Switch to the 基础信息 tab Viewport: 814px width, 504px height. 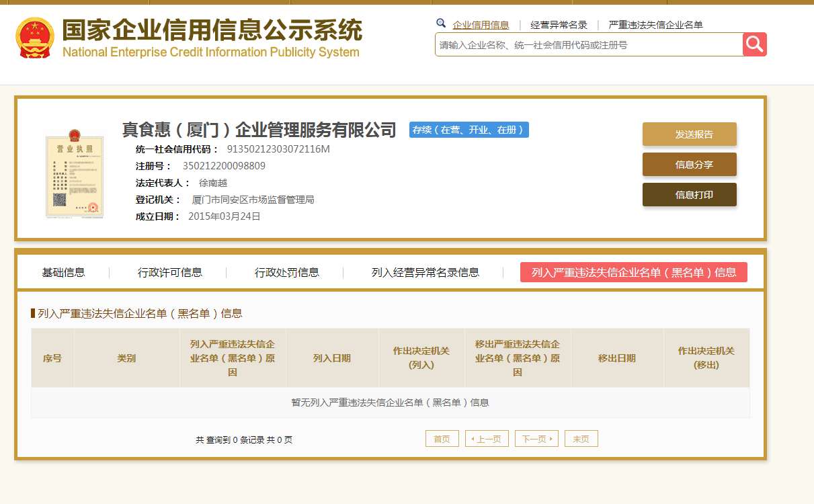(63, 272)
